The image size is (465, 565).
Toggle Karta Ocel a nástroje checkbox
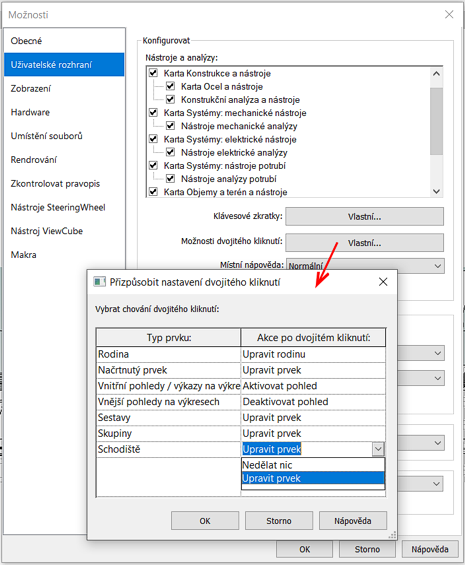[x=170, y=86]
